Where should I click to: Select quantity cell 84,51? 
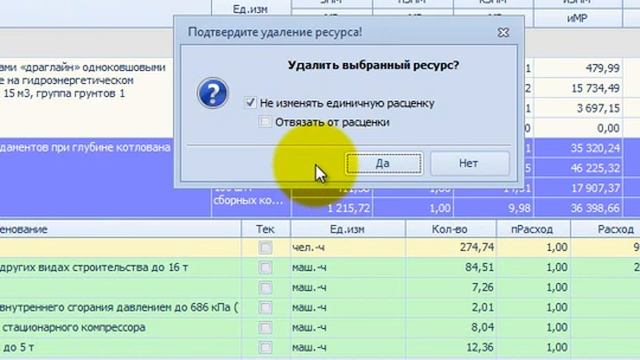[x=451, y=267]
